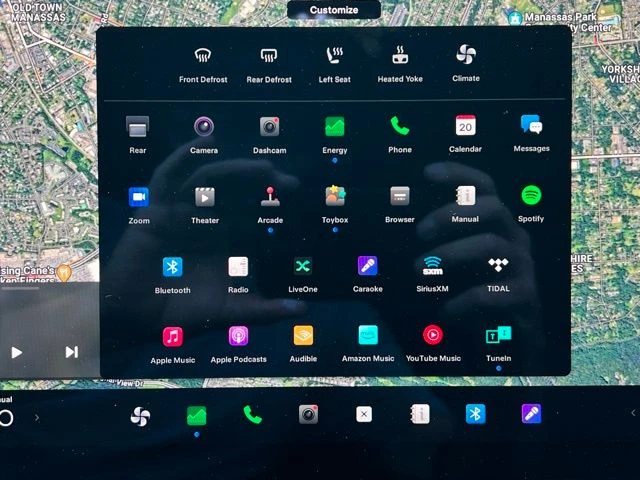Toggle the Heated Yoke

(400, 64)
